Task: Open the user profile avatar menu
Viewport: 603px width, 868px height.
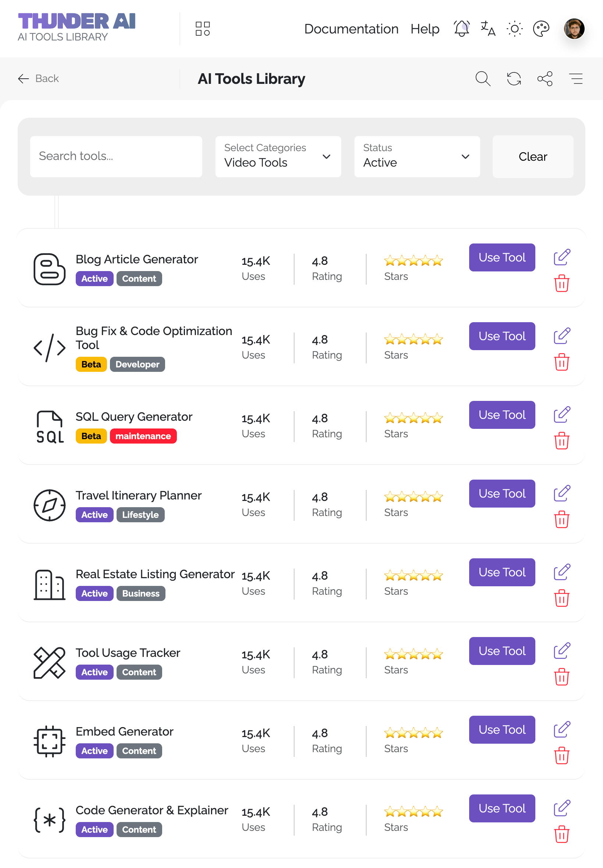Action: point(574,29)
